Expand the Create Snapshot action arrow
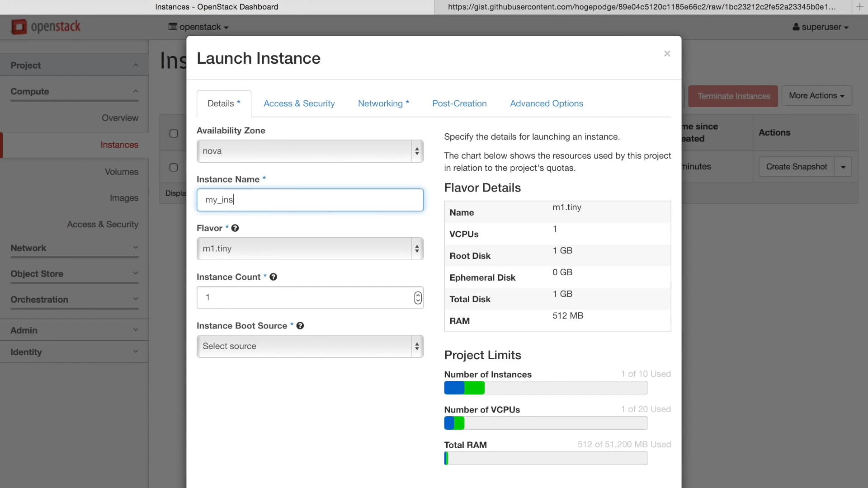This screenshot has width=868, height=488. click(843, 167)
